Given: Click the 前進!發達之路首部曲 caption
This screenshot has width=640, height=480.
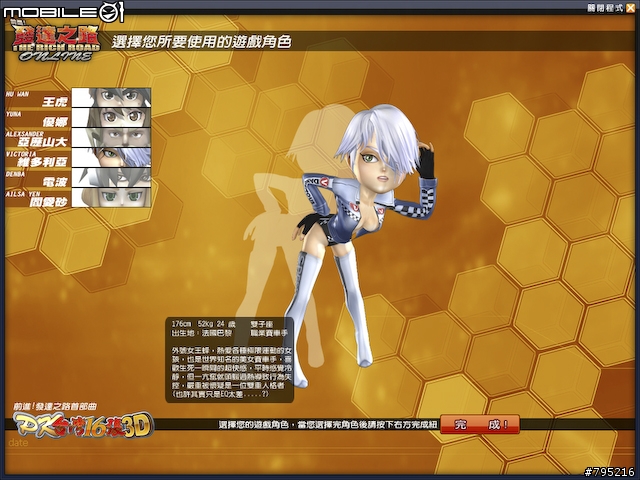Looking at the screenshot, I should (55, 406).
